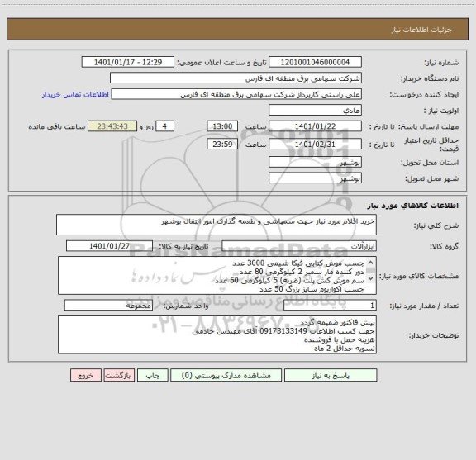Click تاریخ نیاز به کالا field 1401/01/27
Image resolution: width=476 pixels, height=460 pixels.
point(109,246)
